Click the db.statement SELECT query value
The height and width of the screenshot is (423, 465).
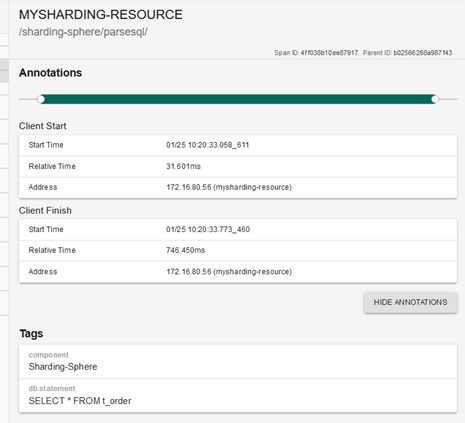80,401
